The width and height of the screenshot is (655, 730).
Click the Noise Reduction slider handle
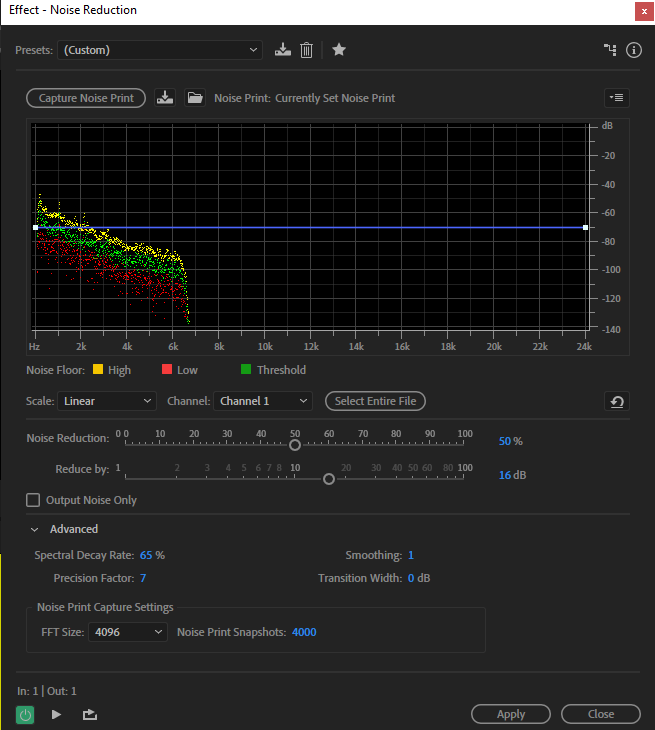(295, 445)
